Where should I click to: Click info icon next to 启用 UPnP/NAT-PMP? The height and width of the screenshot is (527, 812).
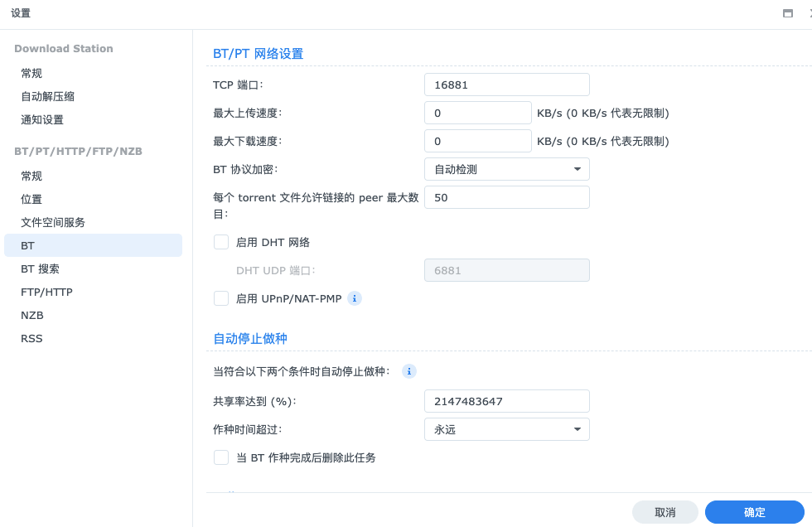[x=355, y=298]
